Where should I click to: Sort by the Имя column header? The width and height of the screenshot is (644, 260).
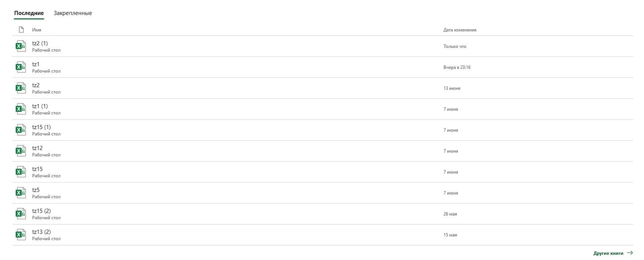[x=37, y=30]
